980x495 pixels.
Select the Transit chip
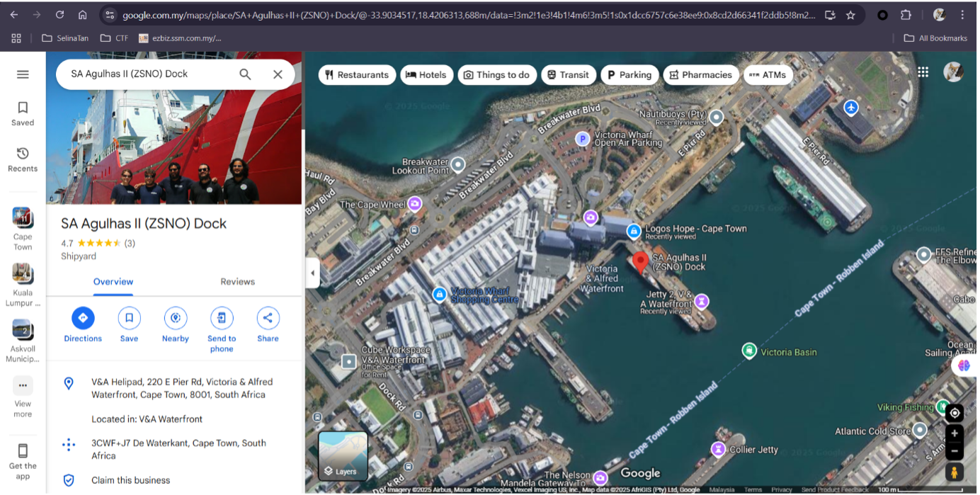(x=569, y=75)
